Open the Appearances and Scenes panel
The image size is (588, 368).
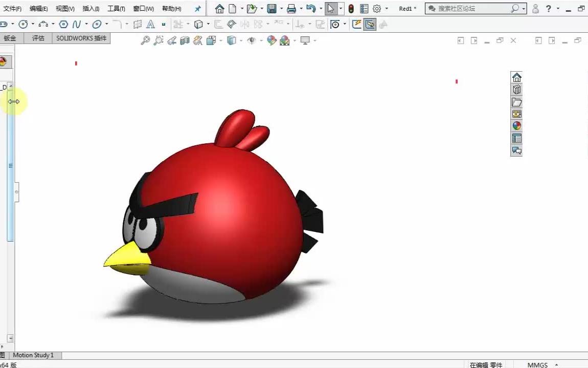click(x=516, y=125)
